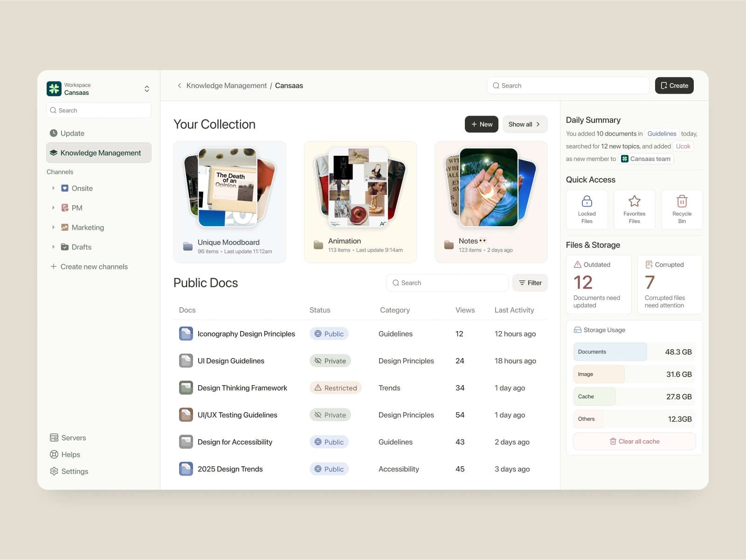
Task: Expand the Marketing channel arrow
Action: (53, 228)
